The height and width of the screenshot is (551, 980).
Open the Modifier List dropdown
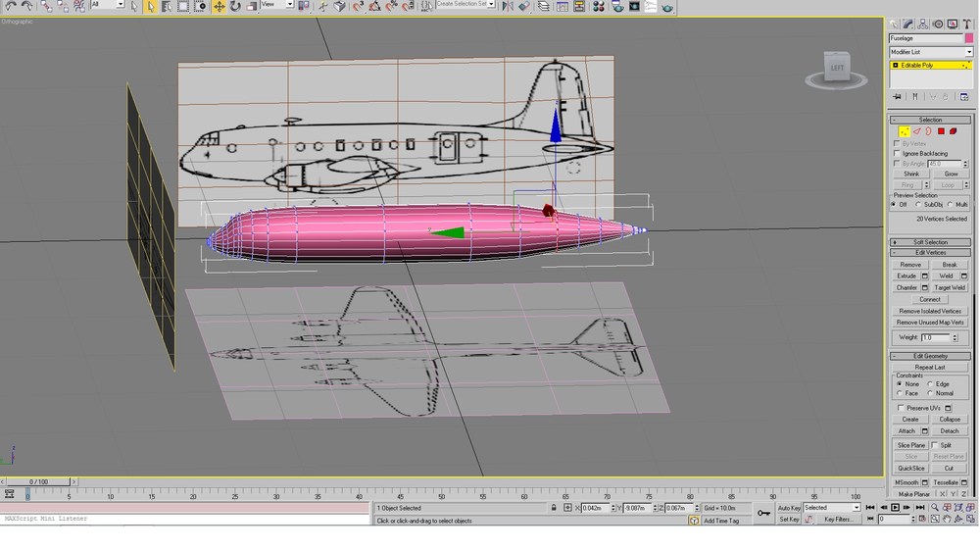(x=931, y=52)
